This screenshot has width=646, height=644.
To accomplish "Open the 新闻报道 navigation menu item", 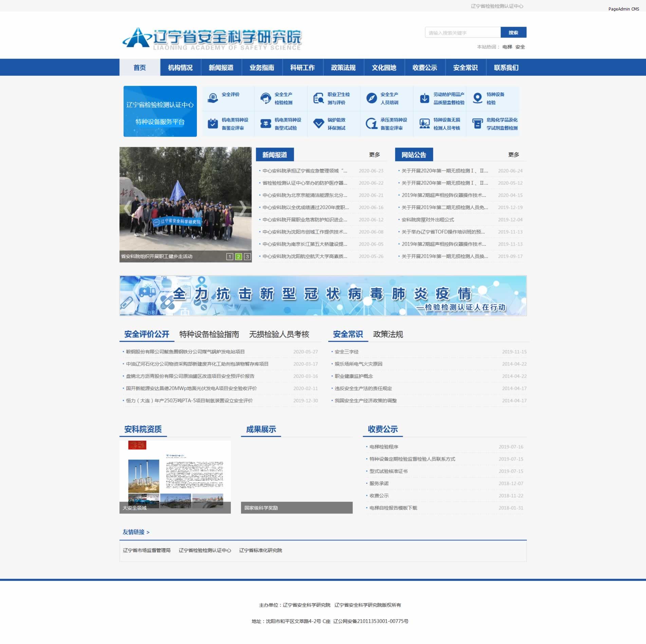I will coord(221,68).
